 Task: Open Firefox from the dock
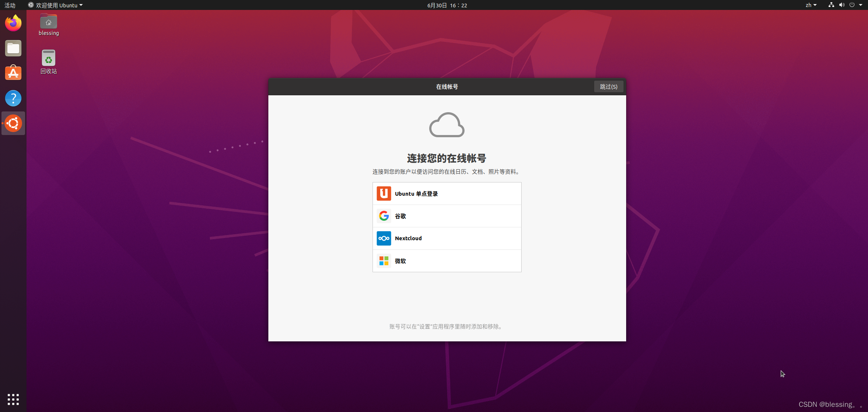(13, 23)
